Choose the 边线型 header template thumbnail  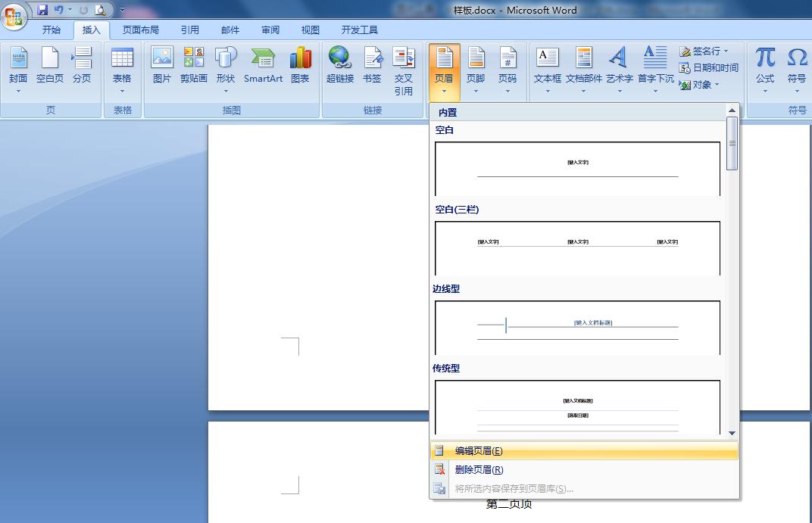pyautogui.click(x=577, y=328)
